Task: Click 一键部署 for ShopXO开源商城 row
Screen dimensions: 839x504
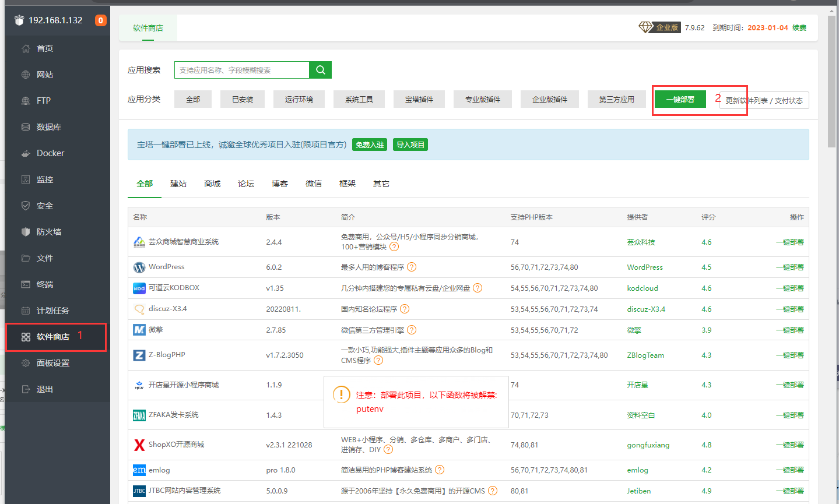Action: point(790,445)
